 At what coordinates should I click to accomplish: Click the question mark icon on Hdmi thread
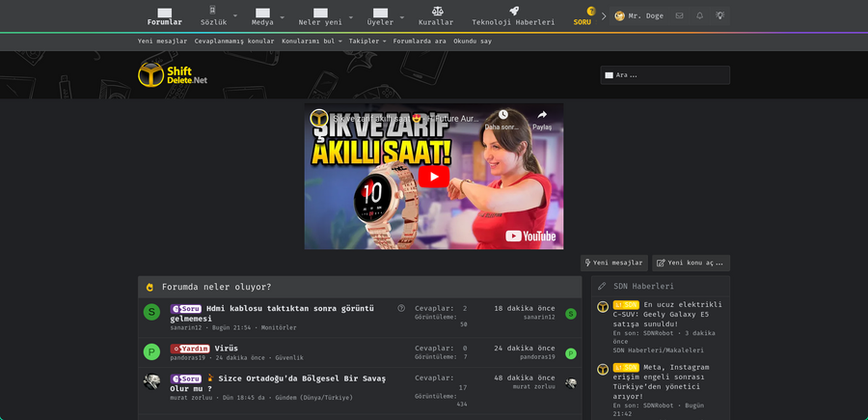[401, 308]
